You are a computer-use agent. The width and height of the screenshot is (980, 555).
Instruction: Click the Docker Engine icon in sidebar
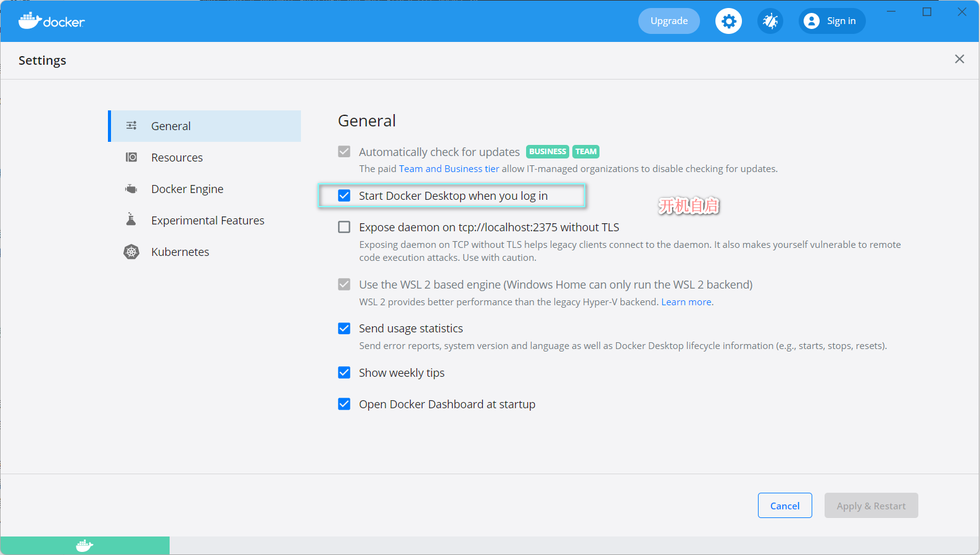coord(131,189)
